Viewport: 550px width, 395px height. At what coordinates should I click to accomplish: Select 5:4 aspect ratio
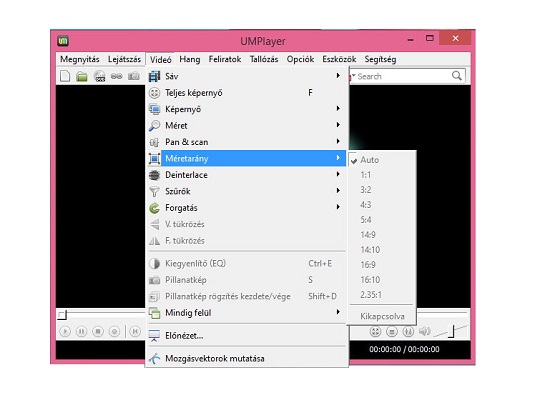tap(382, 220)
